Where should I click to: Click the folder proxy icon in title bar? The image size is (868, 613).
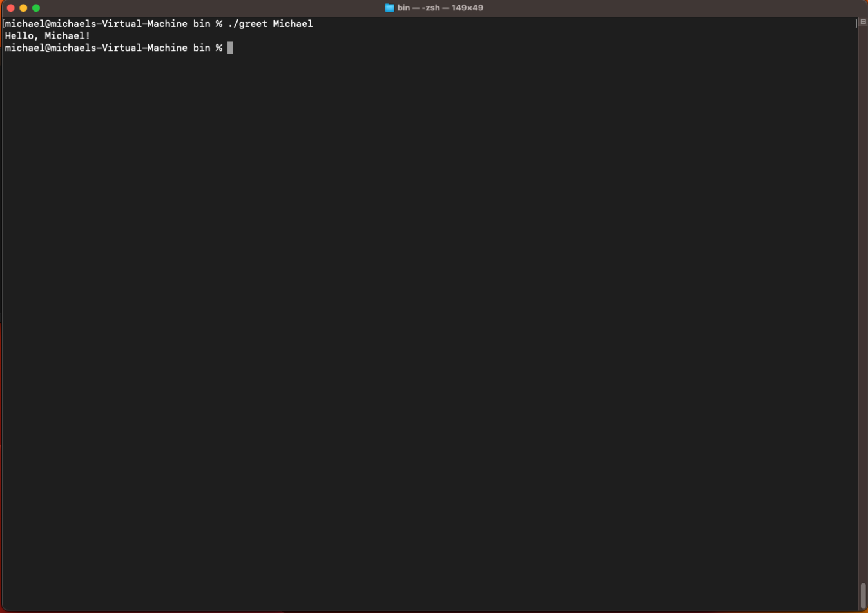point(389,8)
